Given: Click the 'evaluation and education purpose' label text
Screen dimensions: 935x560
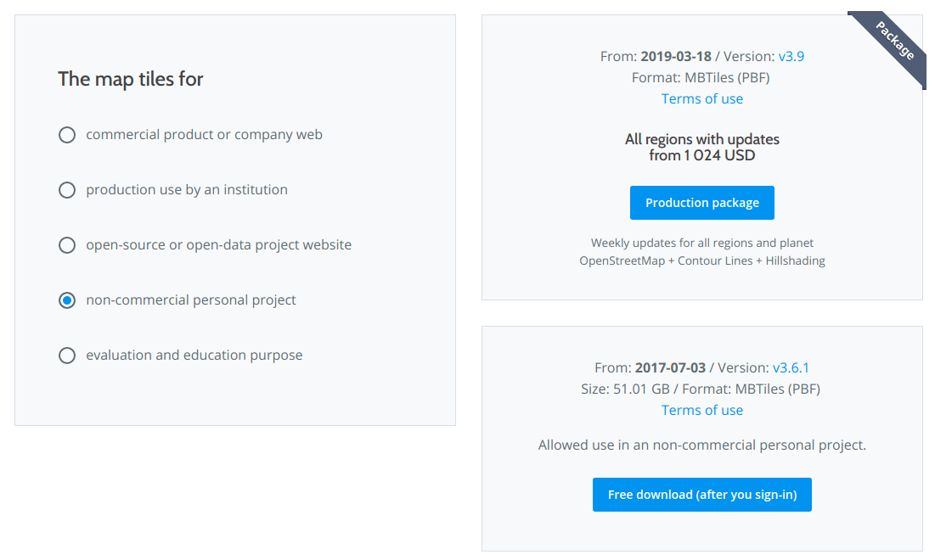Looking at the screenshot, I should click(x=194, y=356).
